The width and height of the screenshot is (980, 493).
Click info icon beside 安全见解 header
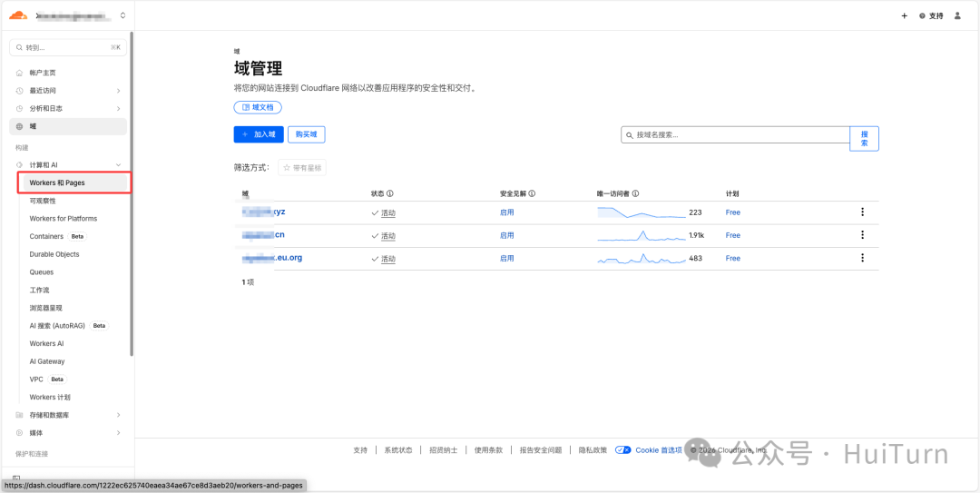pos(532,194)
